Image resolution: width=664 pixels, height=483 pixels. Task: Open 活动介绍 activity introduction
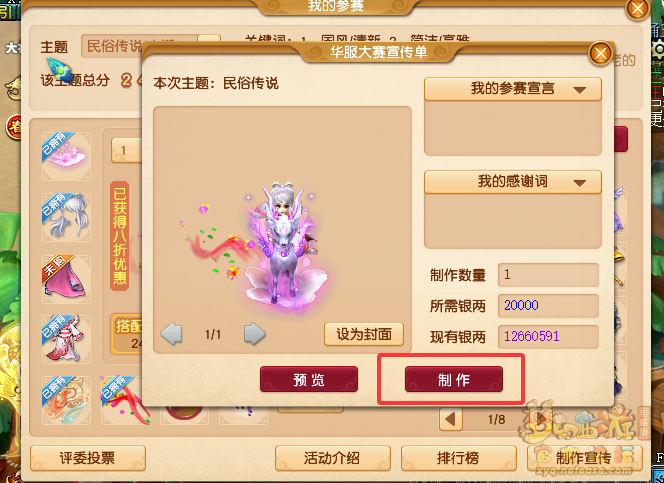pos(332,458)
